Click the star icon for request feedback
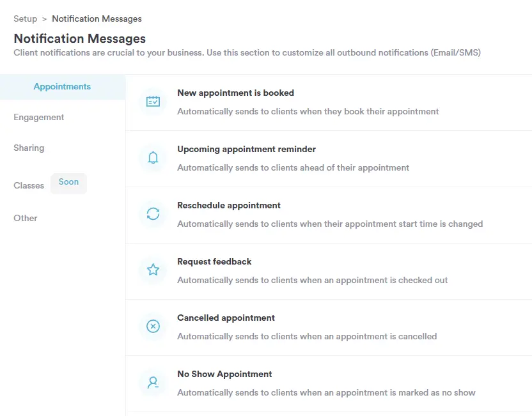The height and width of the screenshot is (416, 532). click(152, 270)
